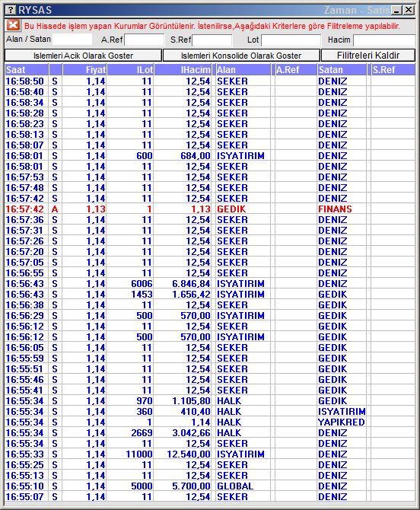Image resolution: width=420 pixels, height=510 pixels.
Task: Click the red A side indicator
Action: pyautogui.click(x=55, y=209)
